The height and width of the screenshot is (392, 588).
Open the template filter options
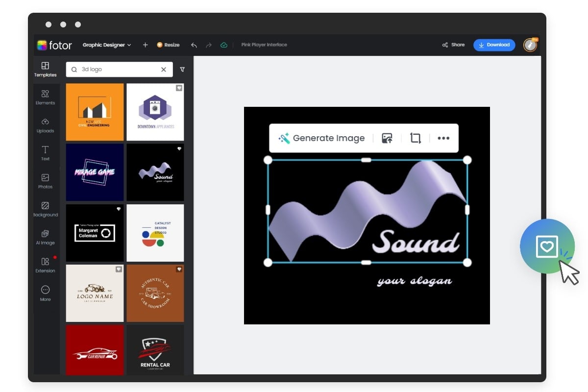pyautogui.click(x=182, y=70)
